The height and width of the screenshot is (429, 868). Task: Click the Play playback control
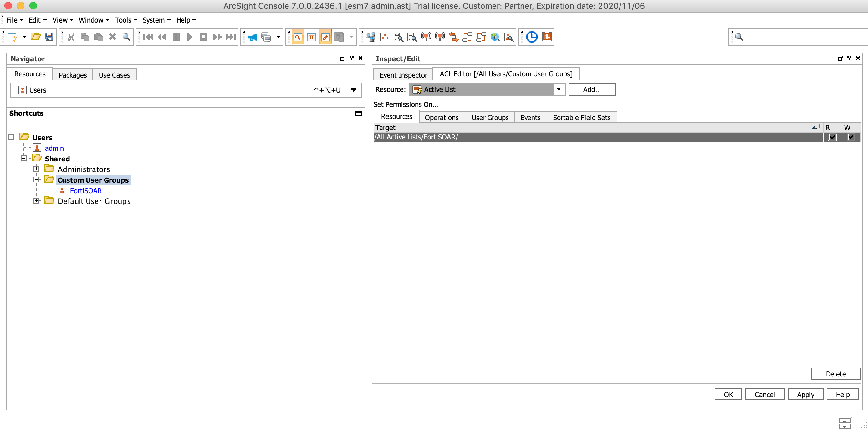point(189,37)
